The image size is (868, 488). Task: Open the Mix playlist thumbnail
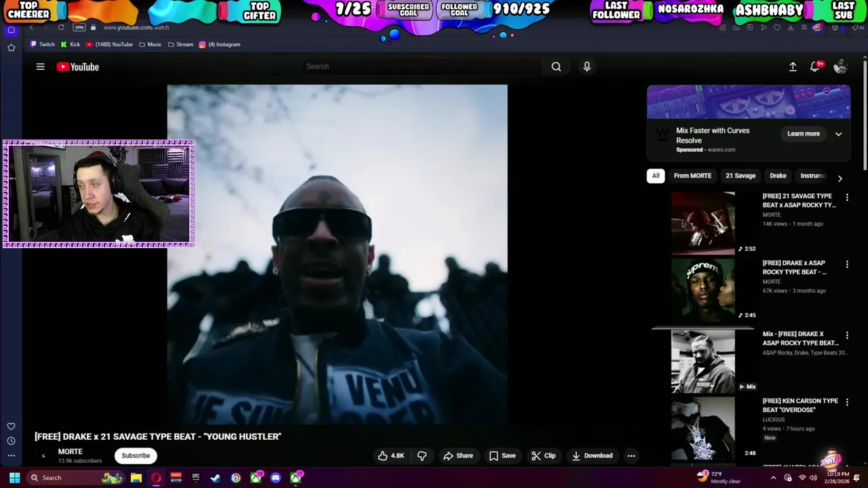click(703, 361)
